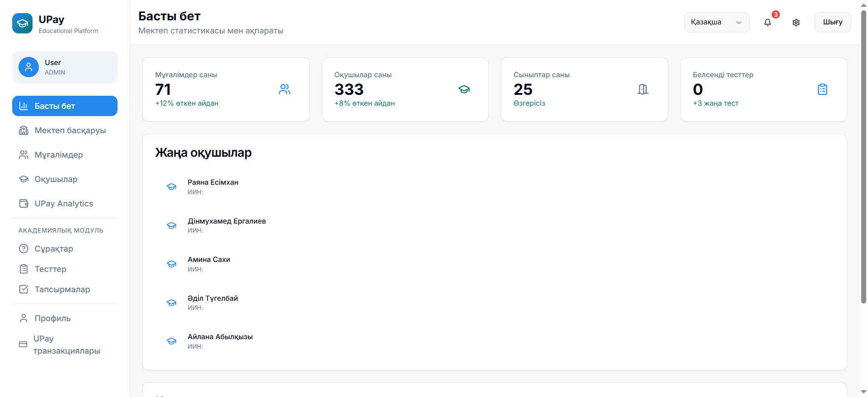868x397 pixels.
Task: Click clipboard icon in Белсенді тесттер card
Action: tap(822, 89)
